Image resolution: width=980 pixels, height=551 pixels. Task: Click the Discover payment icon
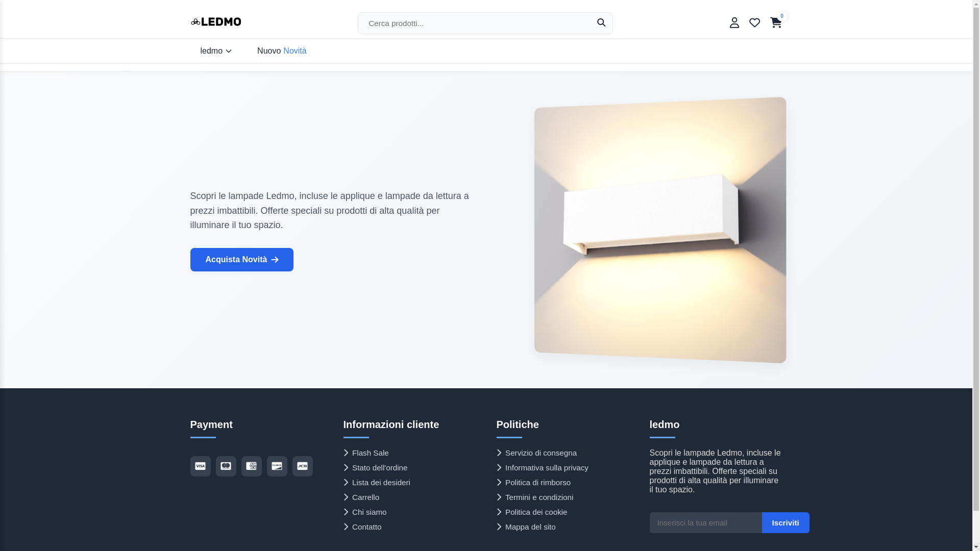tap(277, 466)
